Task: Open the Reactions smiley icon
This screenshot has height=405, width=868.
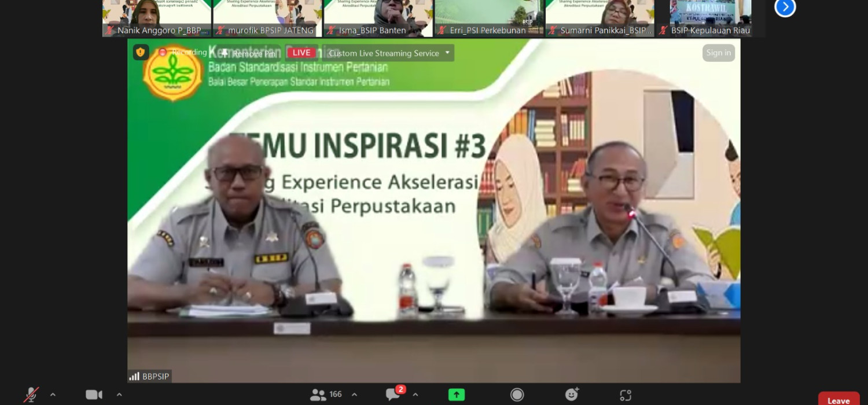Action: (x=572, y=395)
